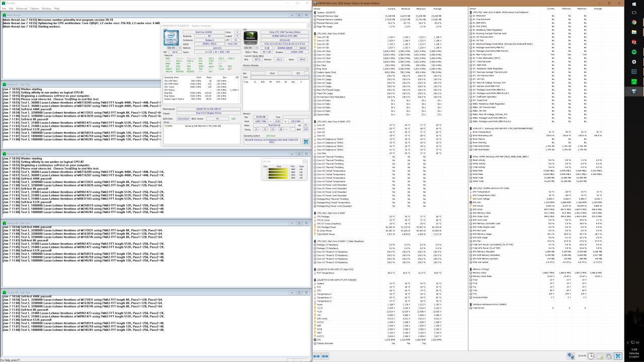Close sensor status with the blue X icon

(618, 356)
